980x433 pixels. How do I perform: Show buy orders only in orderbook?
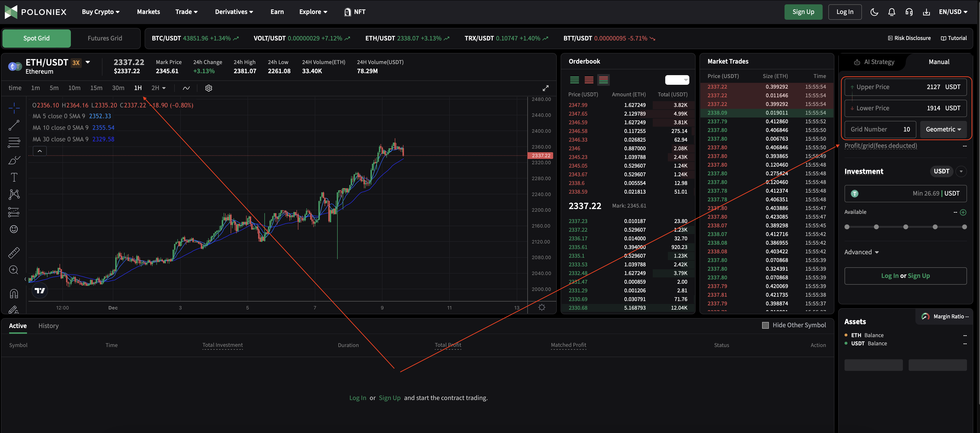click(574, 80)
